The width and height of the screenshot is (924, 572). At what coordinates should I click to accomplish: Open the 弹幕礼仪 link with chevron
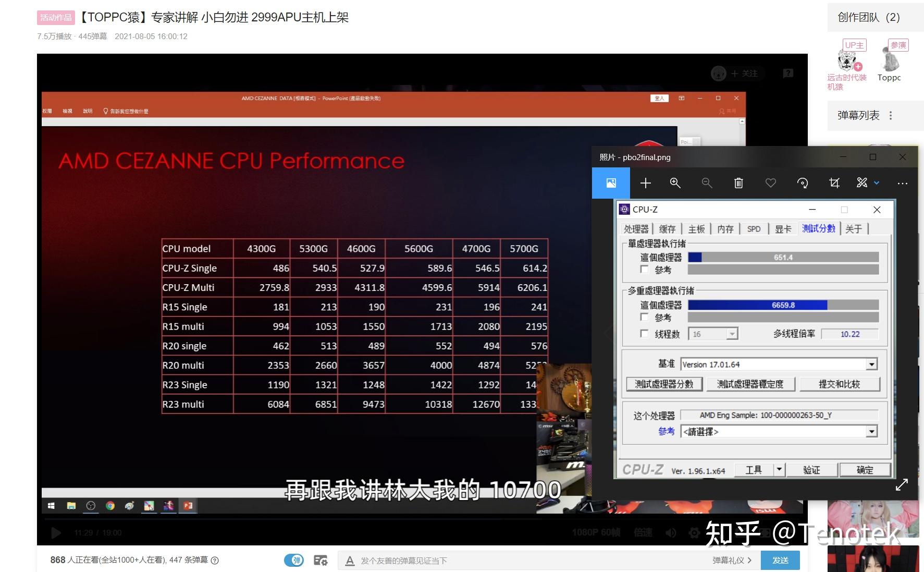point(732,560)
